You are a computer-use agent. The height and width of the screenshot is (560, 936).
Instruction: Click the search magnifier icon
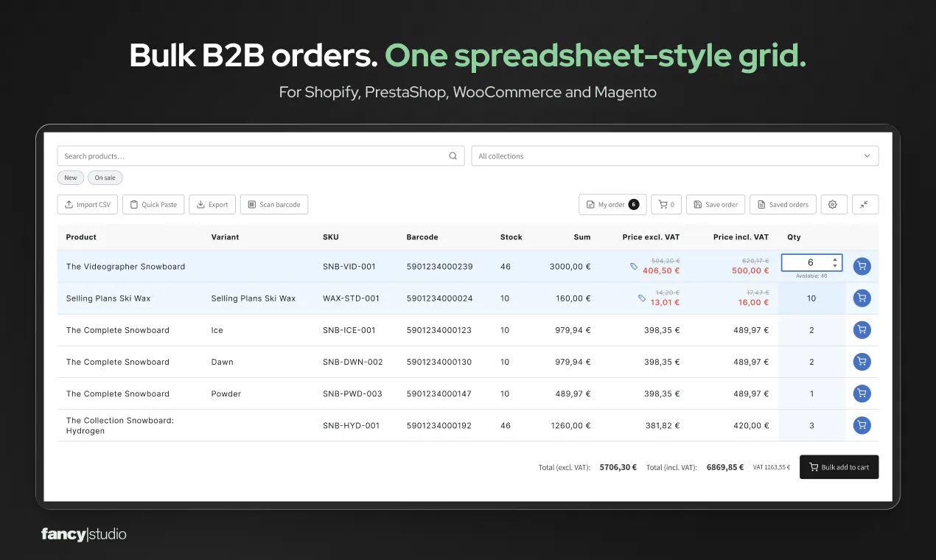pos(453,156)
